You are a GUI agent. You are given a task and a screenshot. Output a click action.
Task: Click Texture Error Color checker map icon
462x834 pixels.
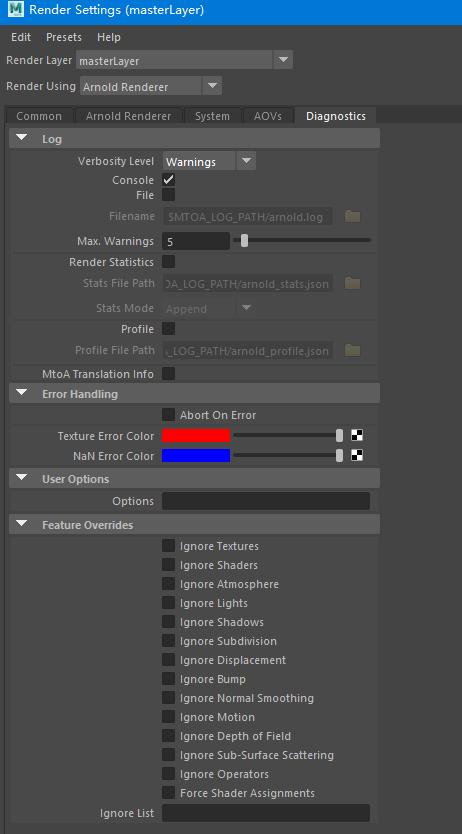point(357,436)
